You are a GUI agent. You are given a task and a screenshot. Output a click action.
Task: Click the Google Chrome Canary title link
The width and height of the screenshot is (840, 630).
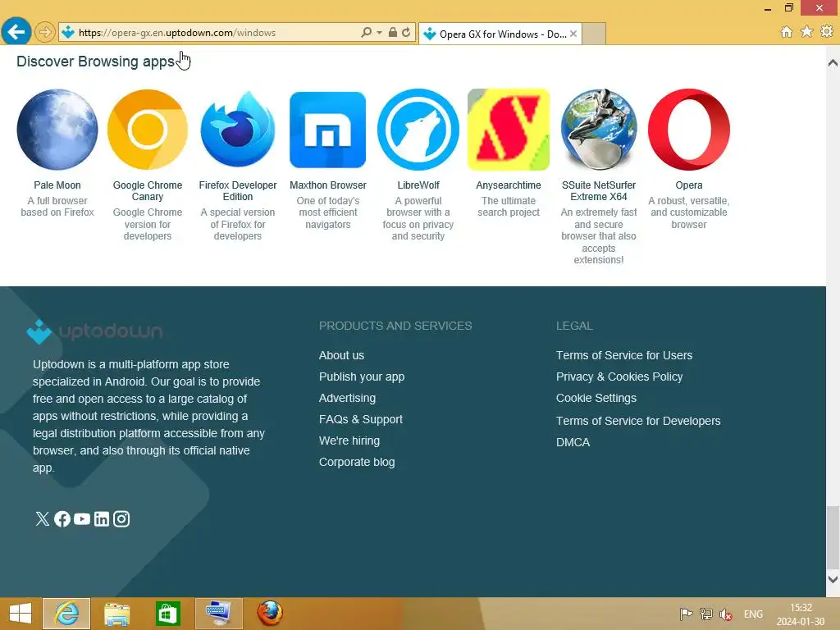click(148, 190)
